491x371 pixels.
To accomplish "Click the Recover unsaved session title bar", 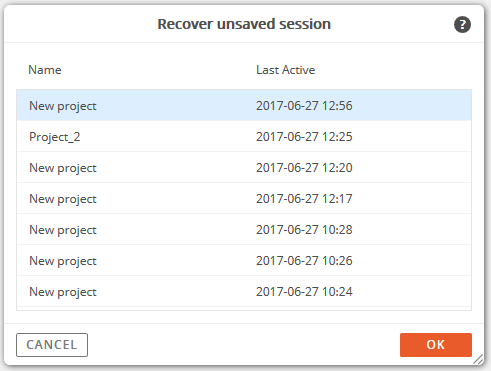I will point(244,24).
